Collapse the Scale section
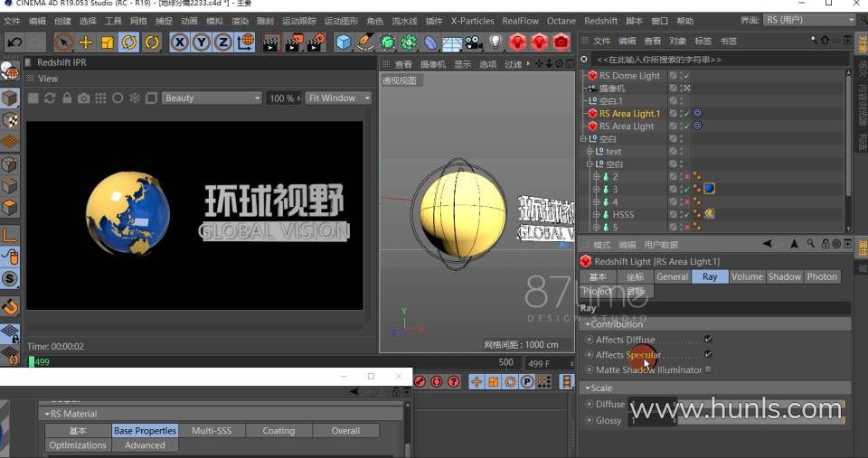This screenshot has height=458, width=868. pos(589,388)
